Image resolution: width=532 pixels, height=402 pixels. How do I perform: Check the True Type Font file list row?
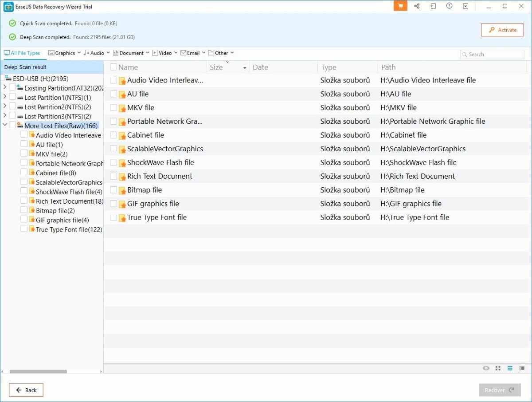113,217
